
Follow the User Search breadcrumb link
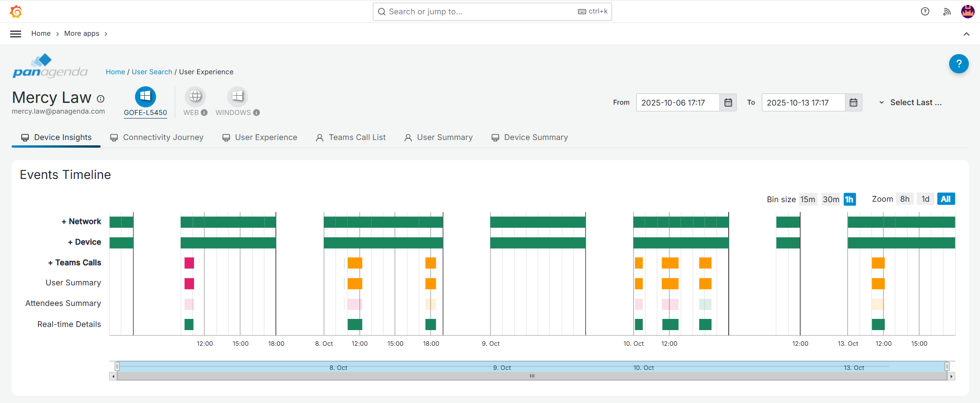click(x=152, y=72)
